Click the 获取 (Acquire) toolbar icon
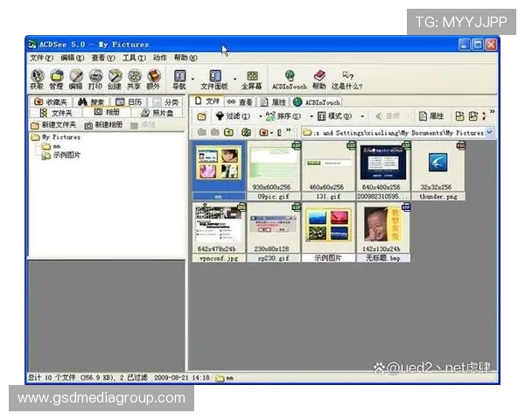Screen dimensions: 525x420 point(36,79)
